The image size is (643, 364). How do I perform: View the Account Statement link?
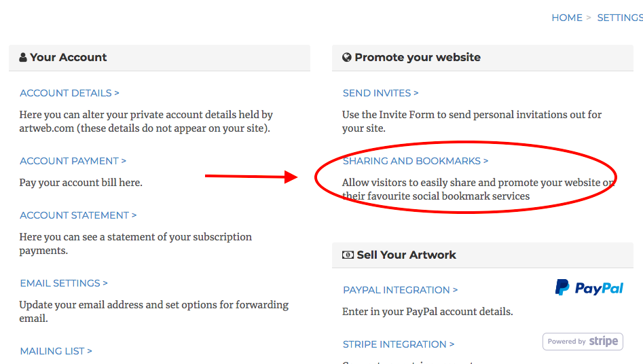click(78, 215)
